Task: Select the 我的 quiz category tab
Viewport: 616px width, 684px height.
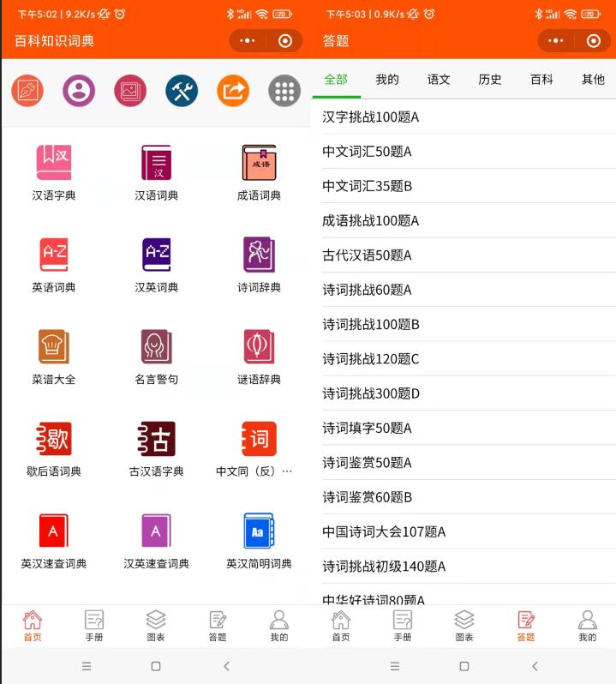Action: coord(387,80)
